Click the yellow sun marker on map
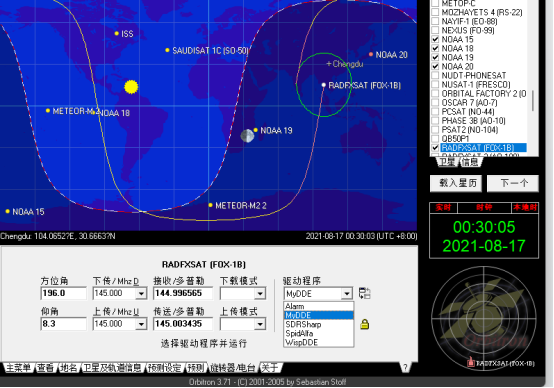The width and height of the screenshot is (554, 388). [x=131, y=87]
